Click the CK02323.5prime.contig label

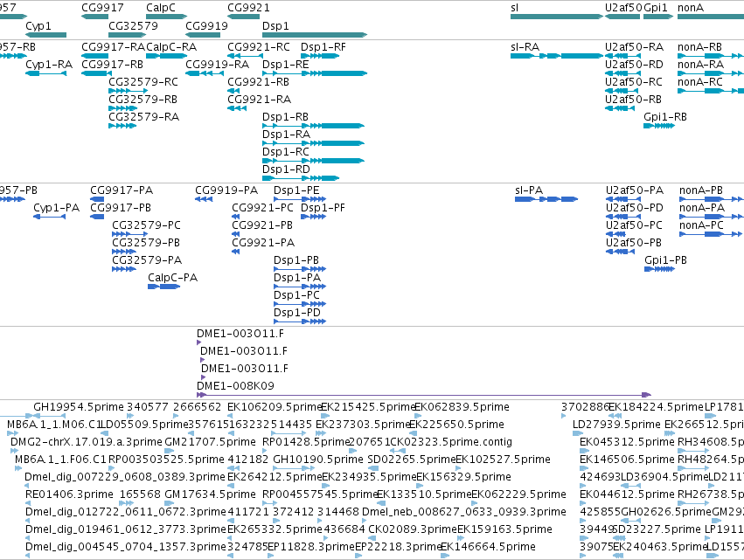(451, 442)
